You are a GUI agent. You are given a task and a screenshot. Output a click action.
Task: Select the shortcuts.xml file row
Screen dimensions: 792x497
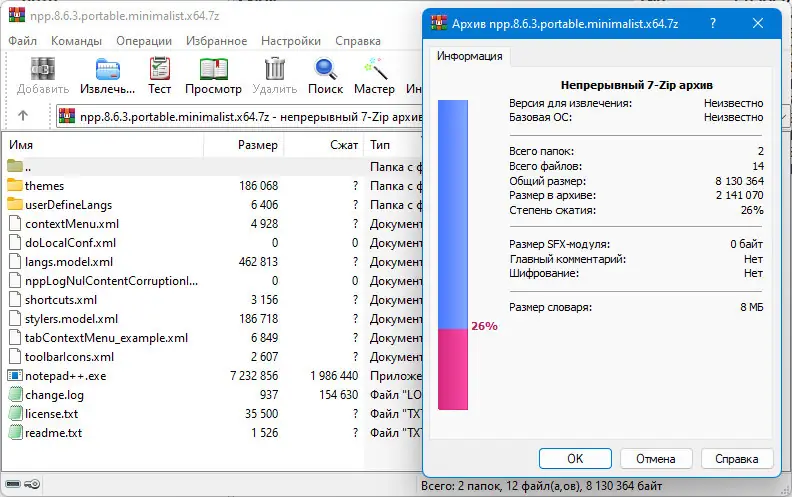click(x=212, y=300)
